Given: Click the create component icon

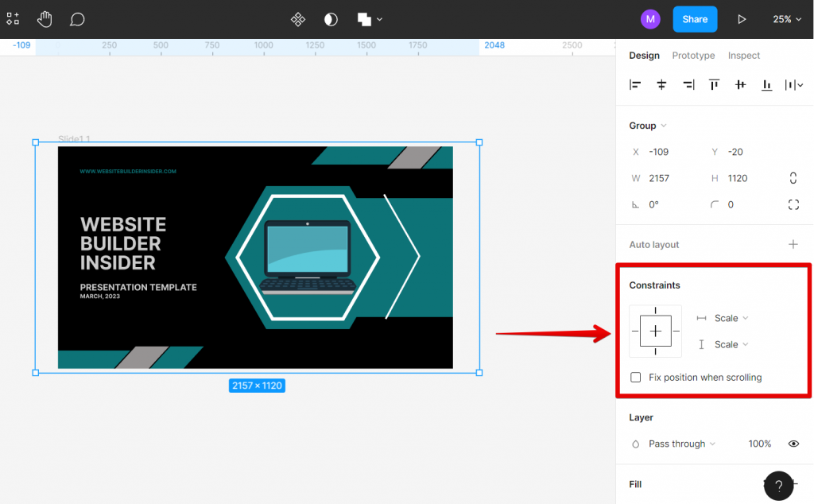Looking at the screenshot, I should pyautogui.click(x=298, y=19).
